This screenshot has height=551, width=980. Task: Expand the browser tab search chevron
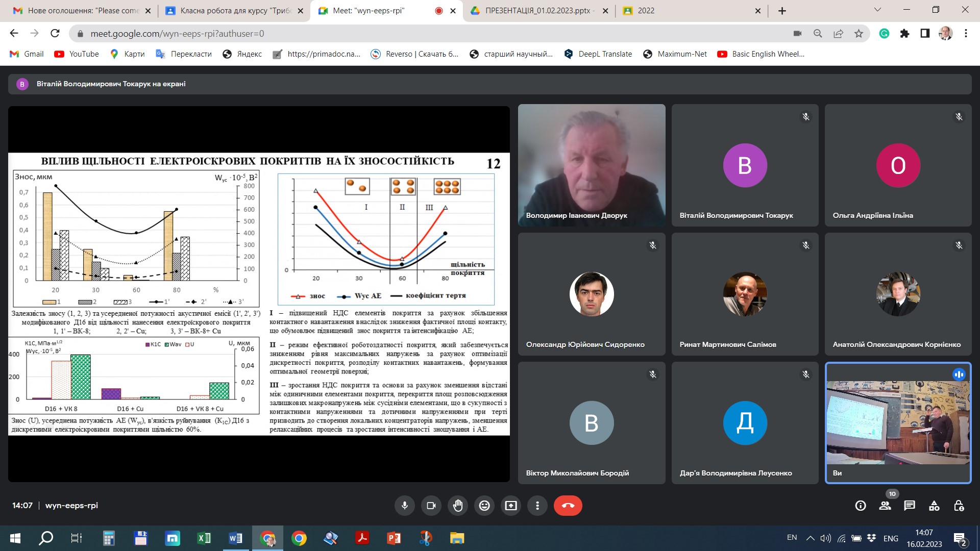877,10
